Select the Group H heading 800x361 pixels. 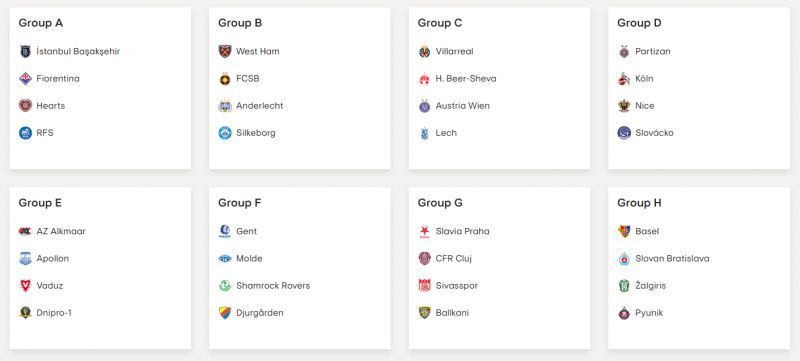tap(639, 203)
